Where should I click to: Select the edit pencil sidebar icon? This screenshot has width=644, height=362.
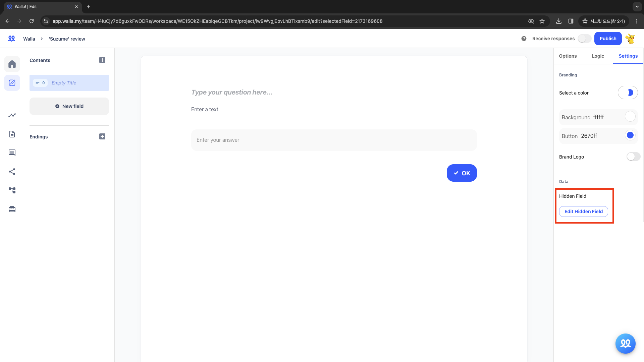[12, 83]
